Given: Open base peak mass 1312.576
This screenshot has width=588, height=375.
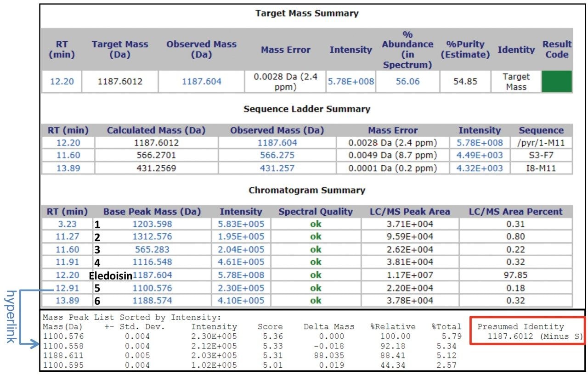Looking at the screenshot, I should [x=153, y=237].
